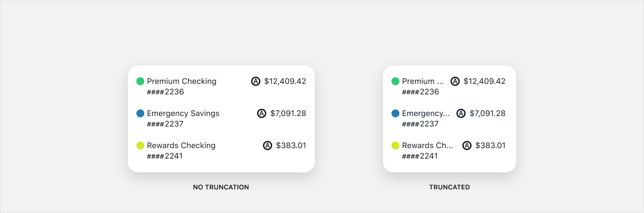Click the TRUNCATED caption label
The image size is (644, 213).
[450, 187]
